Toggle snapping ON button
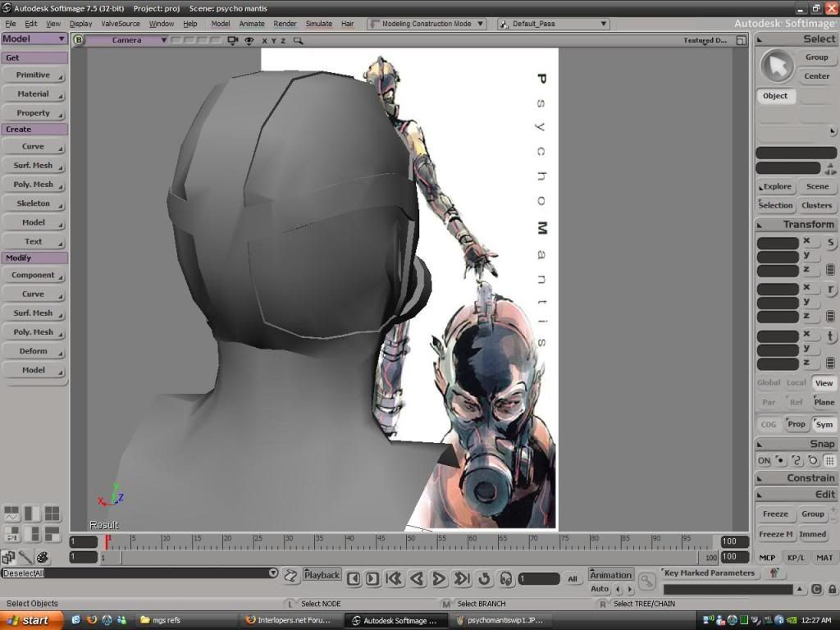This screenshot has height=630, width=840. pyautogui.click(x=764, y=461)
